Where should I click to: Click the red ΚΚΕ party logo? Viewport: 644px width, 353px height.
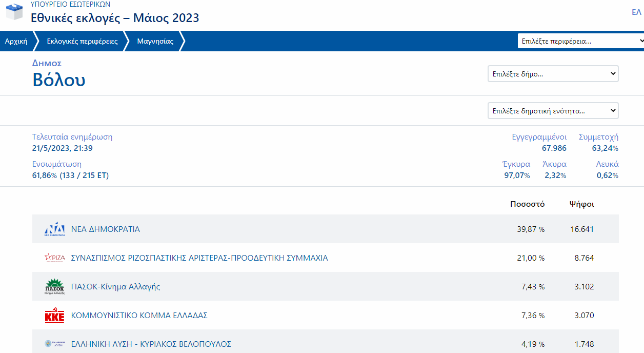[54, 316]
